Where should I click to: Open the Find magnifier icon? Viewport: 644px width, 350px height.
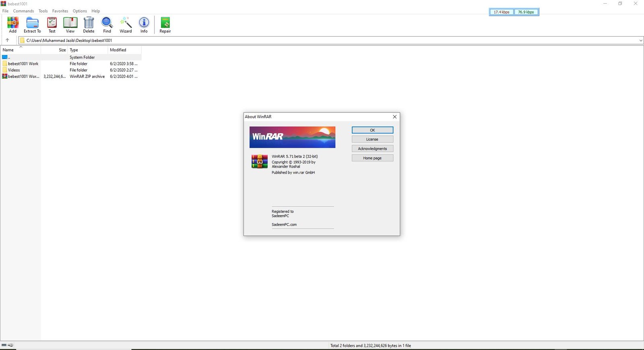107,25
